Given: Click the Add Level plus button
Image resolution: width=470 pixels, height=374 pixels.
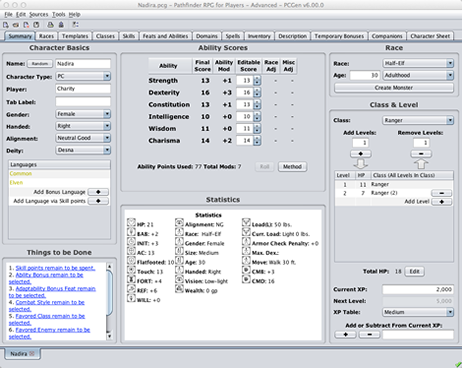Looking at the screenshot, I should [441, 202].
